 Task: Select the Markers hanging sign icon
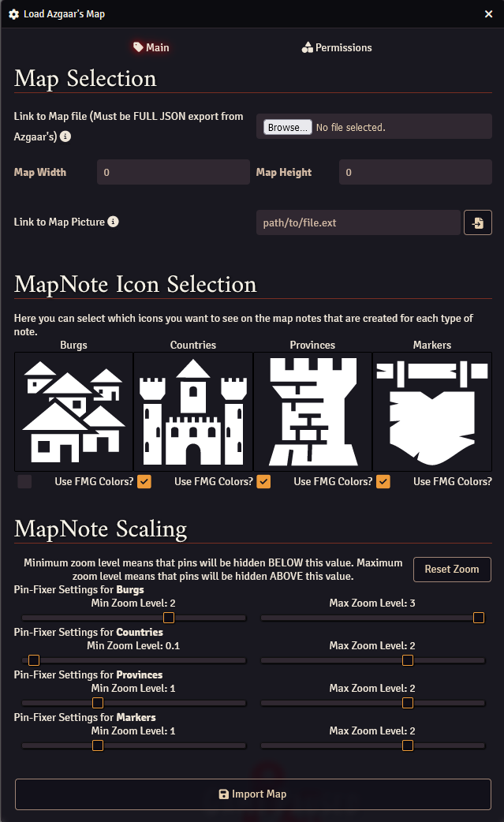tap(432, 412)
